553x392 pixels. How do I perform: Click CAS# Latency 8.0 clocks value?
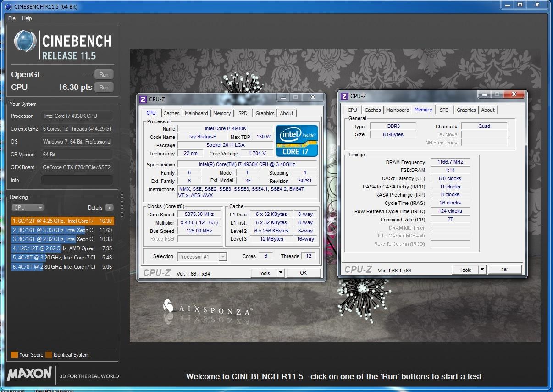450,178
